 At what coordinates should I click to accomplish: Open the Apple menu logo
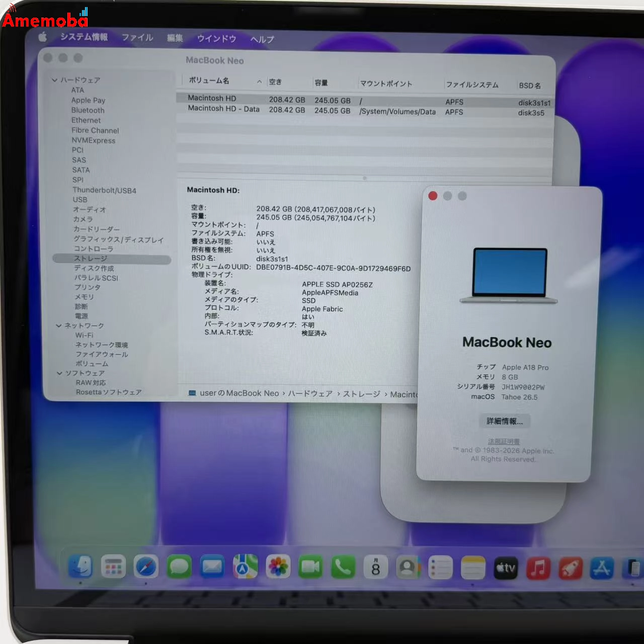coord(43,37)
